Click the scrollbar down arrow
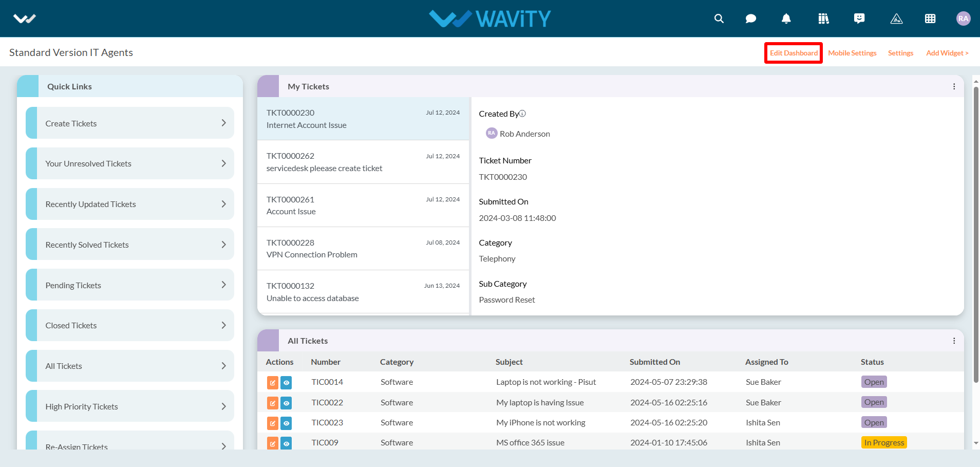The width and height of the screenshot is (980, 467). [976, 443]
